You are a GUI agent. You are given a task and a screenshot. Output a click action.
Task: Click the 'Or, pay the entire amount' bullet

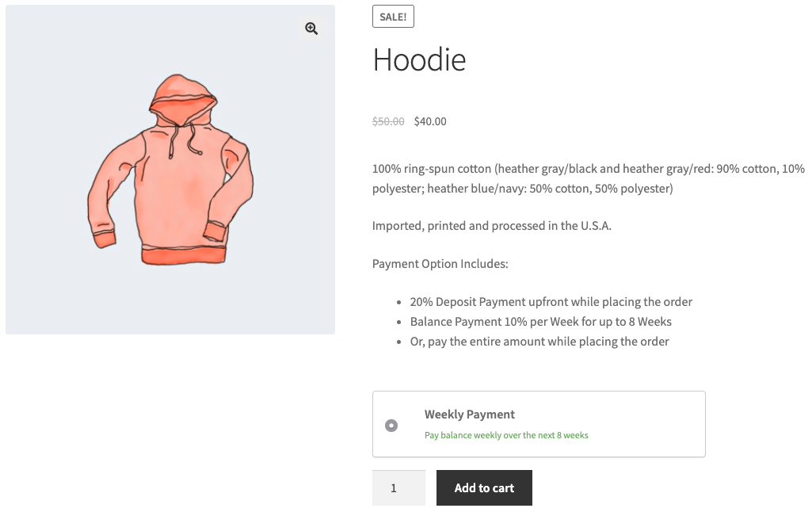click(x=539, y=342)
